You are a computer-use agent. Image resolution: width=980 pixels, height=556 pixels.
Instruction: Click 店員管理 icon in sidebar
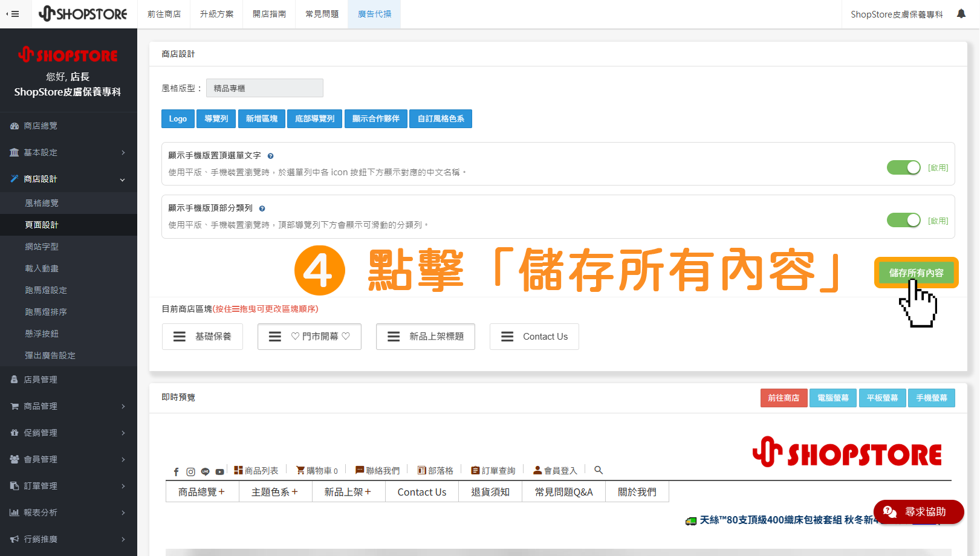15,380
